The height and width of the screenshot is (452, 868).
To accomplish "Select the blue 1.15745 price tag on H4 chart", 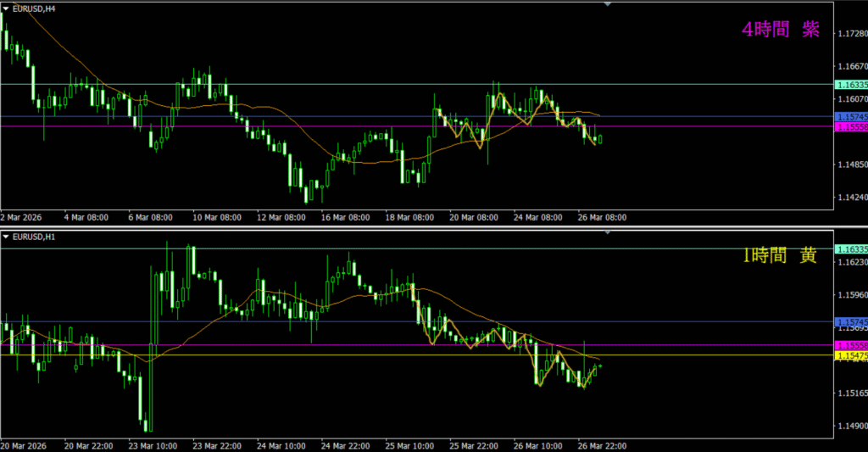I will point(850,116).
